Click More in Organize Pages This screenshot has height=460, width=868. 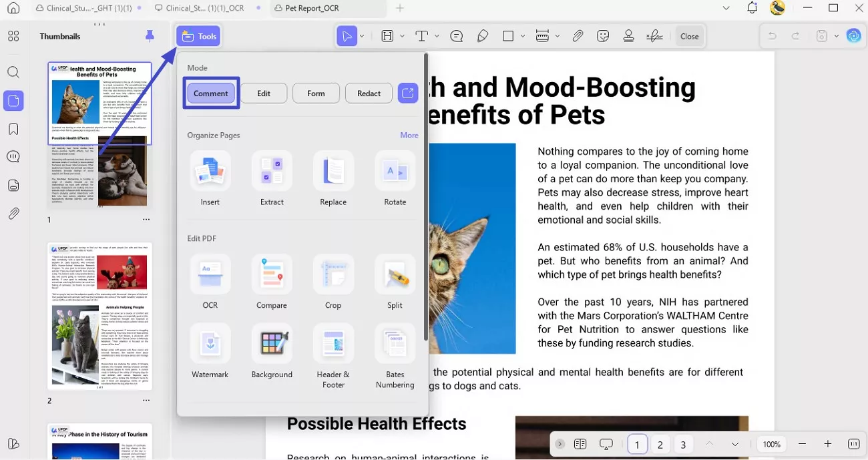(x=409, y=135)
